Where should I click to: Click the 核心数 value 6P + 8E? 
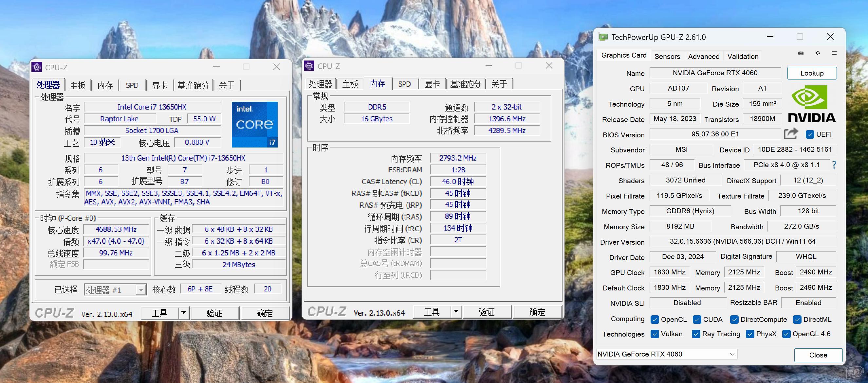[200, 289]
